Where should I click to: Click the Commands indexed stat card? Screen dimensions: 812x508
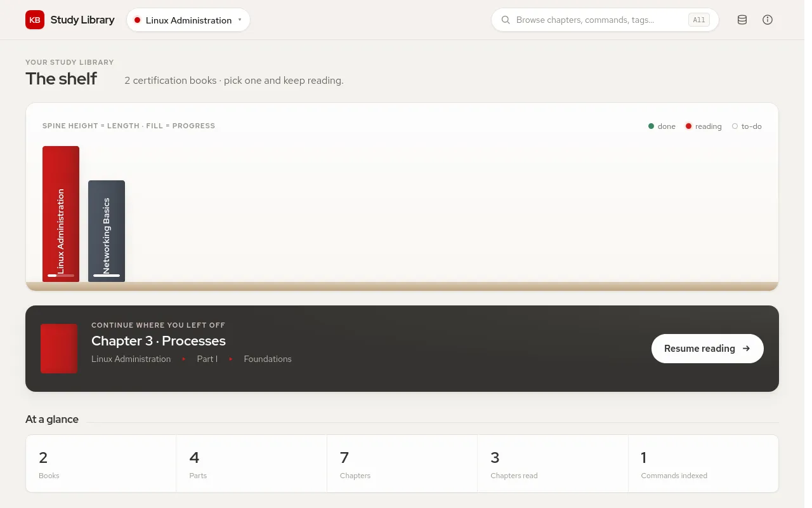[x=704, y=464]
